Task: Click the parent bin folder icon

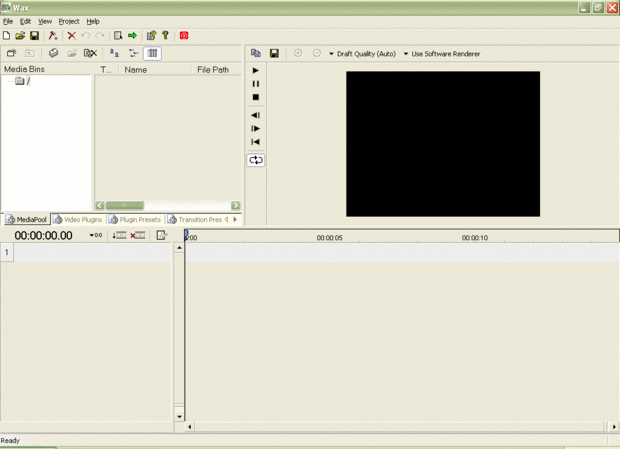Action: (x=30, y=53)
